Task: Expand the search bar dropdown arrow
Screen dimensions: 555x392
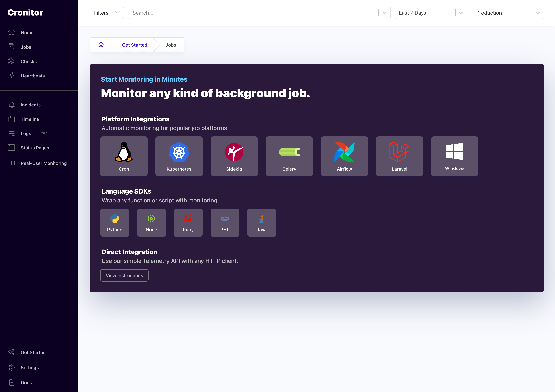Action: point(384,13)
